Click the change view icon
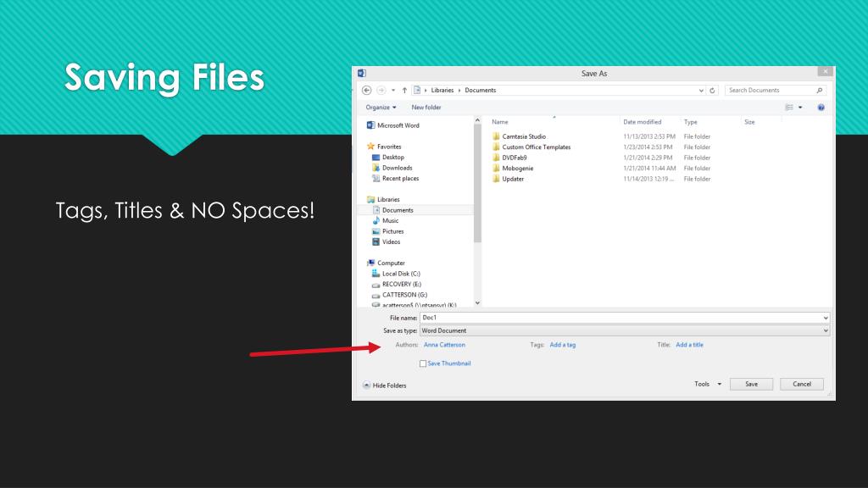 point(789,108)
